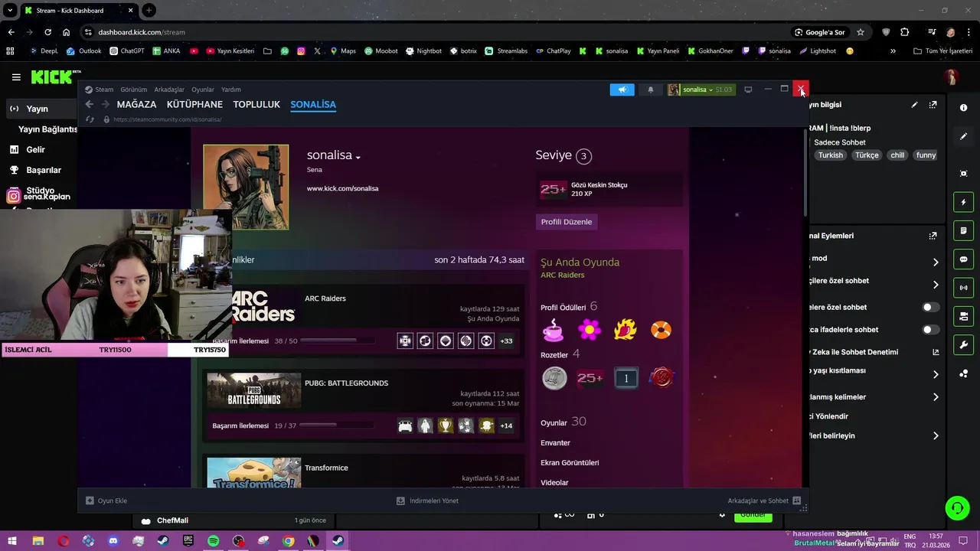The height and width of the screenshot is (551, 980).
Task: Open the first ARC Raiders achievement icon
Action: (x=405, y=341)
